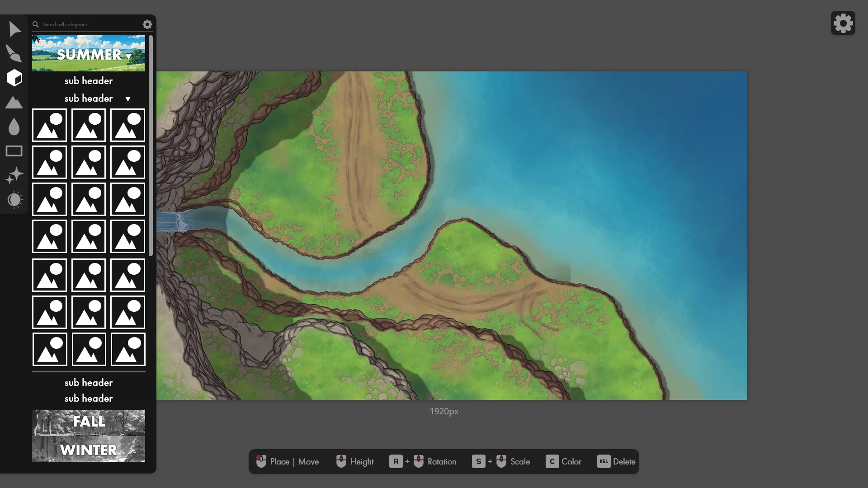Viewport: 868px width, 488px height.
Task: Expand the FALL asset category
Action: [89, 422]
